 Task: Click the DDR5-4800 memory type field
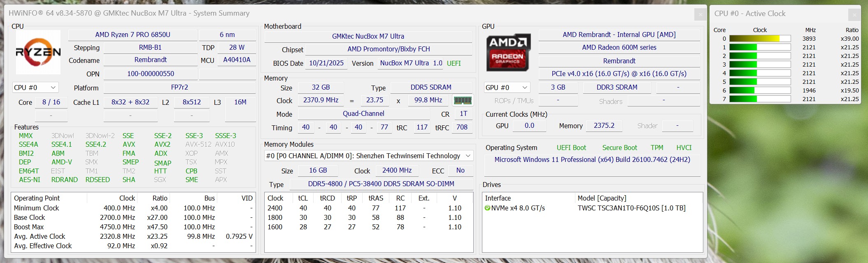tap(381, 184)
